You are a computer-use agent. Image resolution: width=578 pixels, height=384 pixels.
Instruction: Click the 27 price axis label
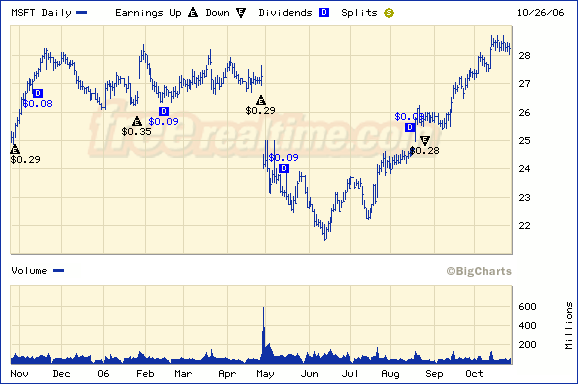tap(524, 84)
